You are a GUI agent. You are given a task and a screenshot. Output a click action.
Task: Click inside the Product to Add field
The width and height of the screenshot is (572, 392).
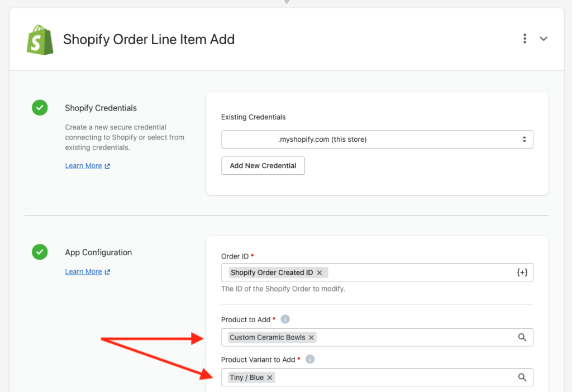point(377,337)
